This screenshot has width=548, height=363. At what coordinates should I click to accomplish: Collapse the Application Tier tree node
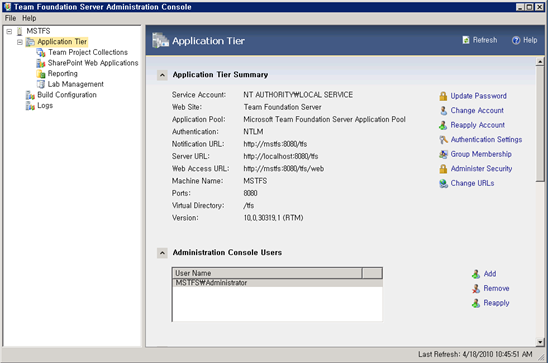20,42
